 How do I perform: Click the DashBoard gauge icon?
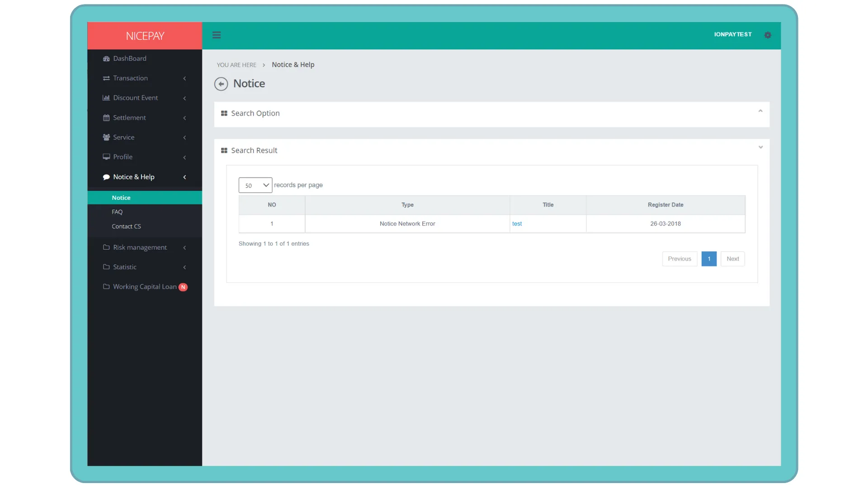106,59
